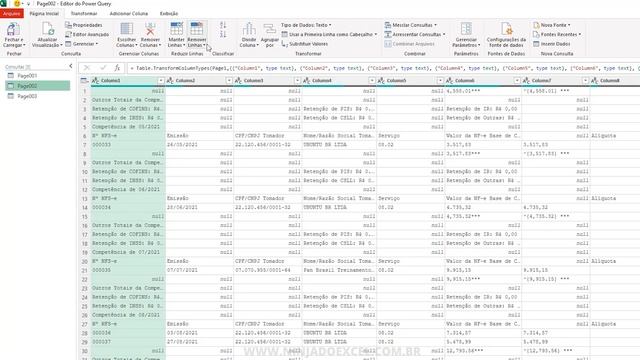Click the fx formula icon
This screenshot has width=640, height=360.
(117, 68)
